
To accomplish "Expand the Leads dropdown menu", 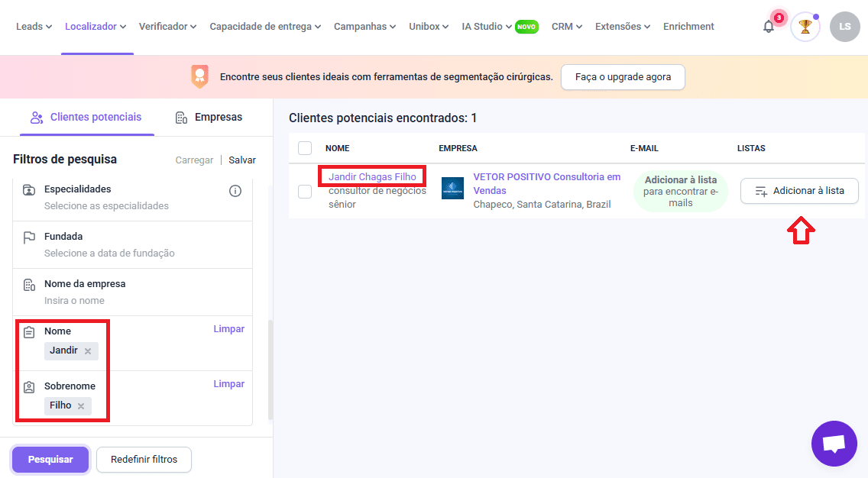I will point(34,27).
